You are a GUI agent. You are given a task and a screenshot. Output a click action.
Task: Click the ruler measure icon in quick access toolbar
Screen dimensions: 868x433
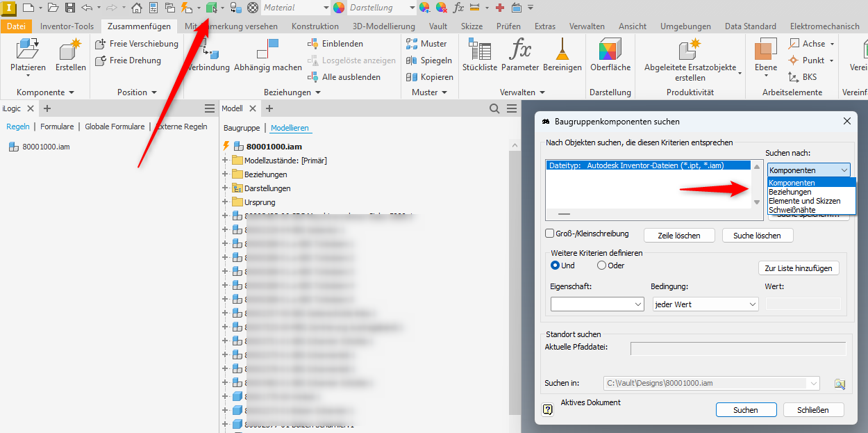coord(475,8)
